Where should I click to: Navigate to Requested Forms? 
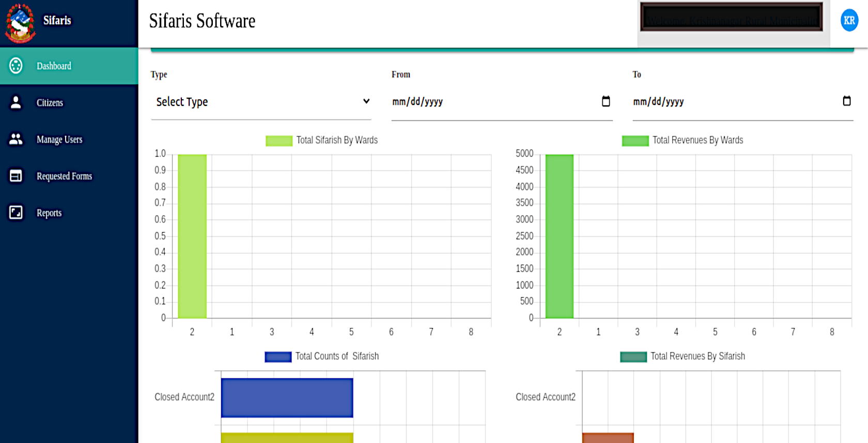pyautogui.click(x=69, y=176)
